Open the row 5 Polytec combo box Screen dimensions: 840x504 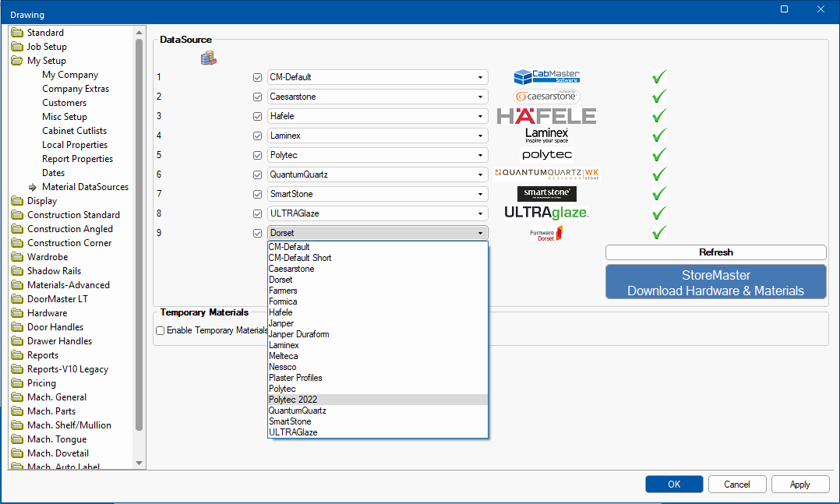click(x=378, y=155)
